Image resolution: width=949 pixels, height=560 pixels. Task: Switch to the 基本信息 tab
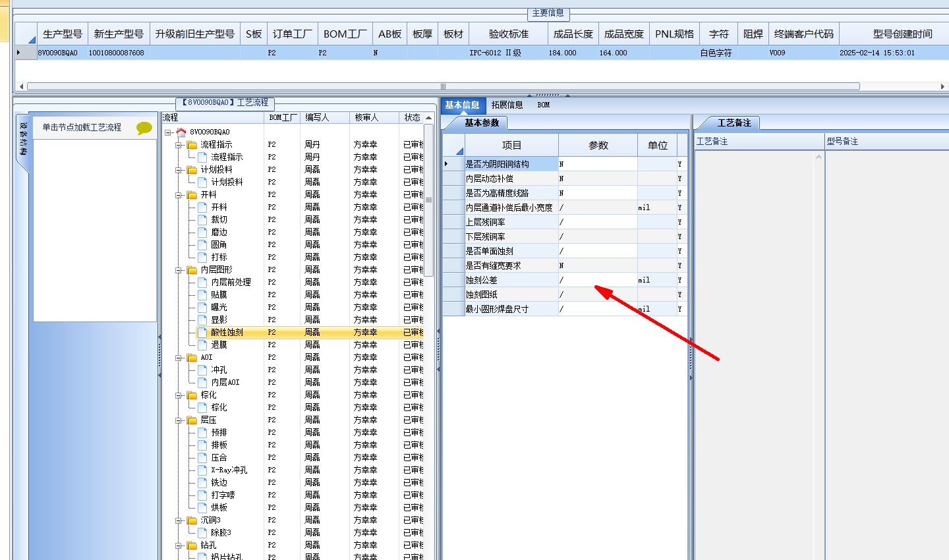click(462, 105)
